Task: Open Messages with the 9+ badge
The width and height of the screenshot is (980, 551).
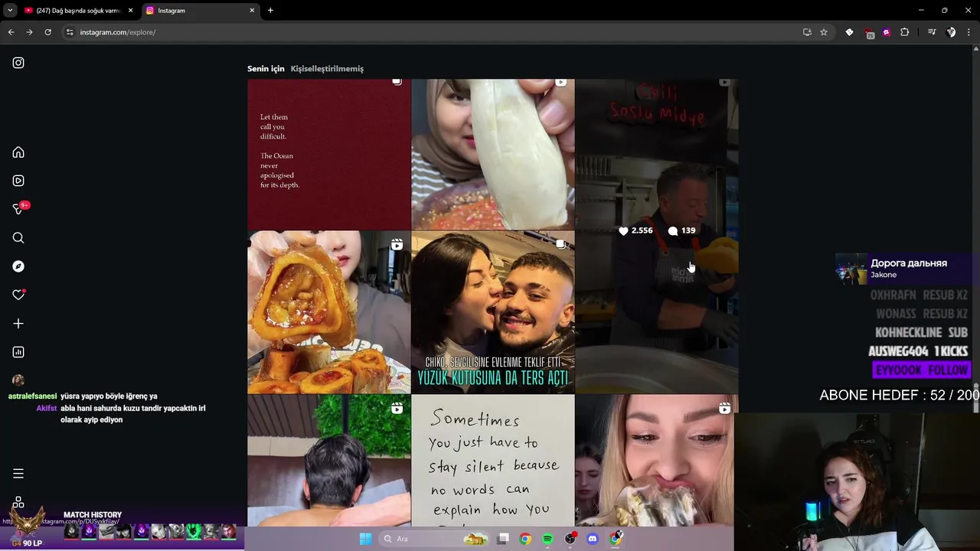Action: pyautogui.click(x=18, y=209)
